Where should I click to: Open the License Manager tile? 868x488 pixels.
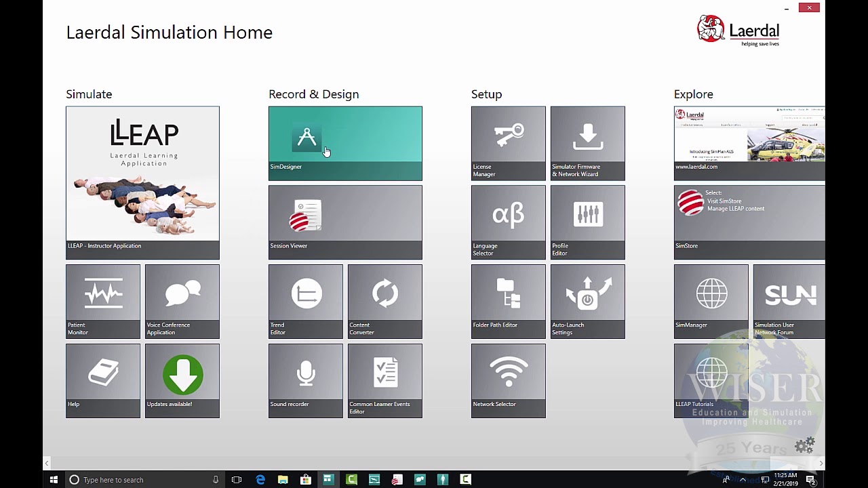[509, 143]
